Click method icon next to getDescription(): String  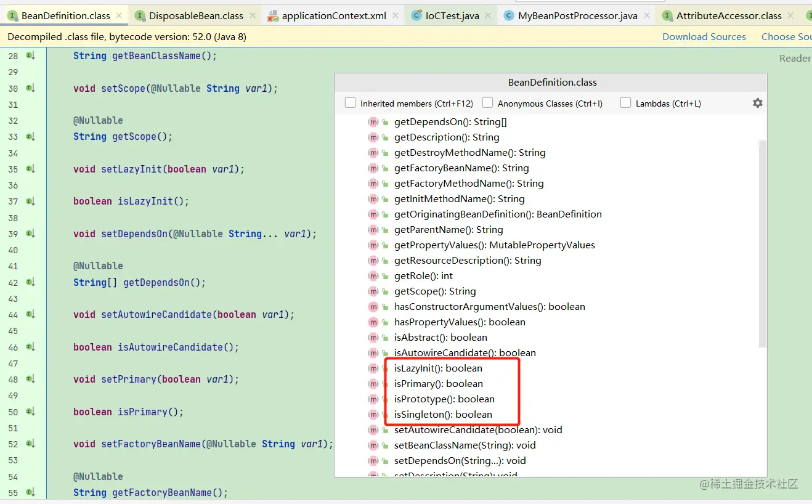pos(373,137)
